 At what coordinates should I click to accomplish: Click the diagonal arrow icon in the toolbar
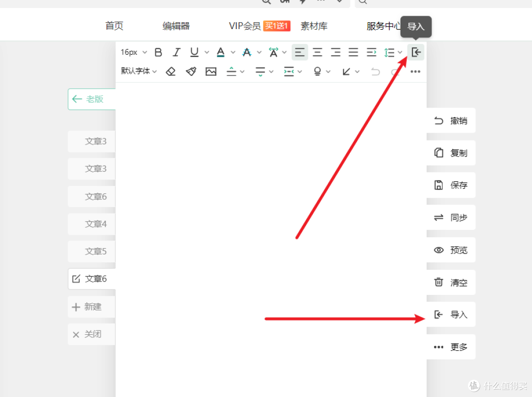point(346,72)
